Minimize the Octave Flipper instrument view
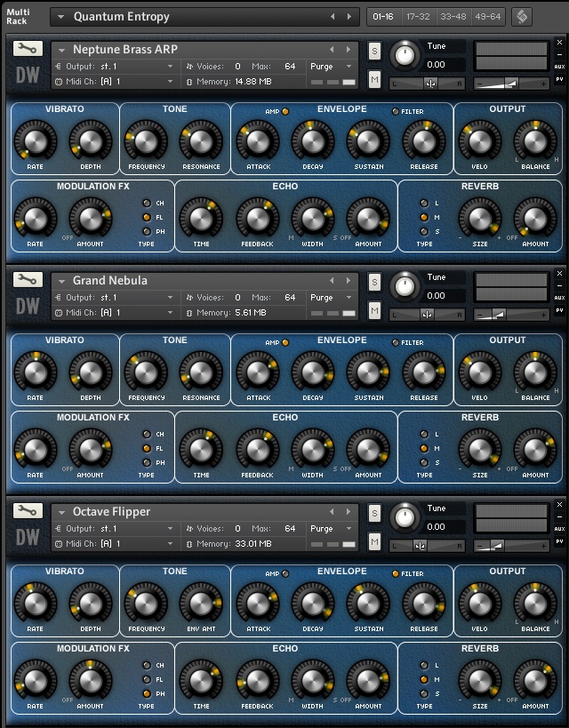The width and height of the screenshot is (569, 728). [559, 516]
